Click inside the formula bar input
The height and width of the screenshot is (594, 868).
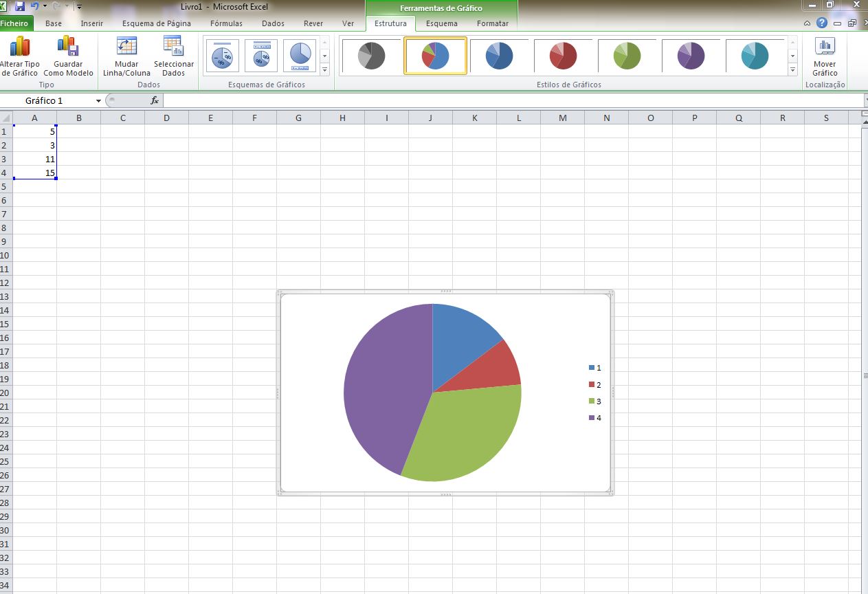coord(512,100)
